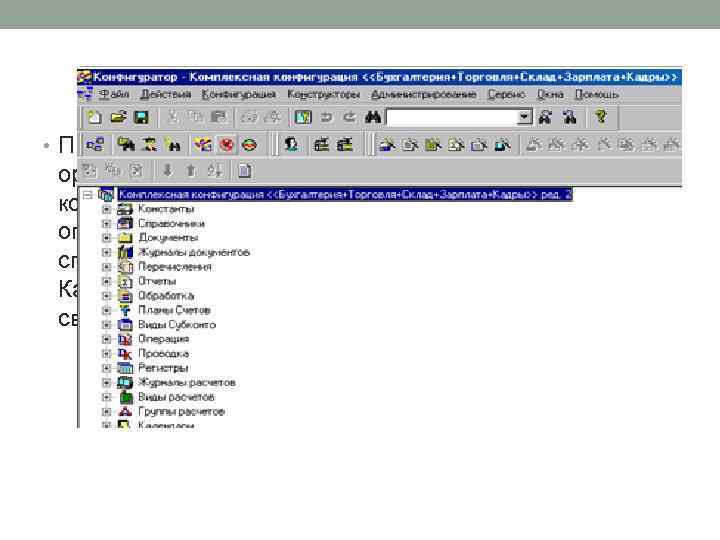Collapse the root Комплексная конфигурация node
720x540 pixels.
click(x=88, y=195)
